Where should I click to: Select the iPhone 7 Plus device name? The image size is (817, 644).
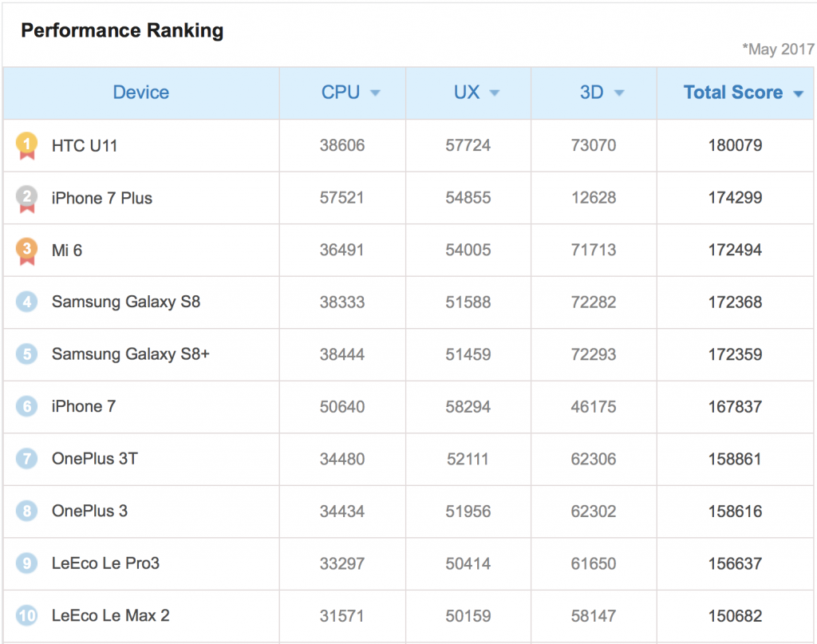click(102, 198)
